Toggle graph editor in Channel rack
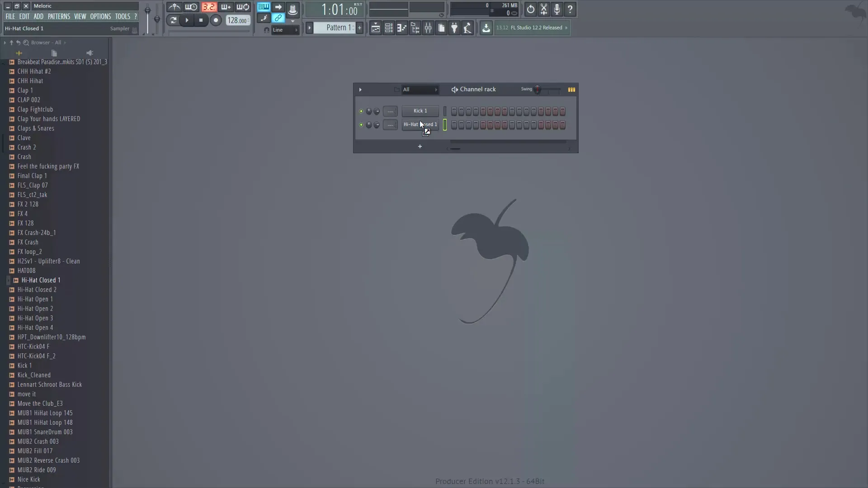Image resolution: width=868 pixels, height=488 pixels. click(571, 89)
